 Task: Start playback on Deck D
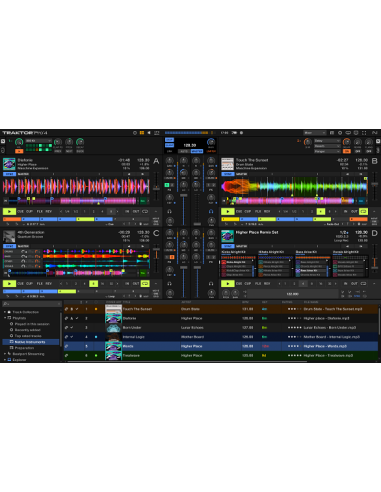point(228,284)
